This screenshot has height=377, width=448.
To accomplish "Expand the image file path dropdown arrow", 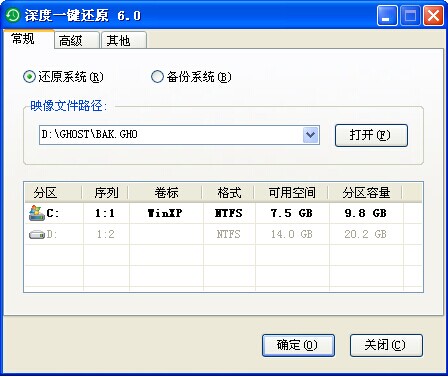I will point(311,135).
